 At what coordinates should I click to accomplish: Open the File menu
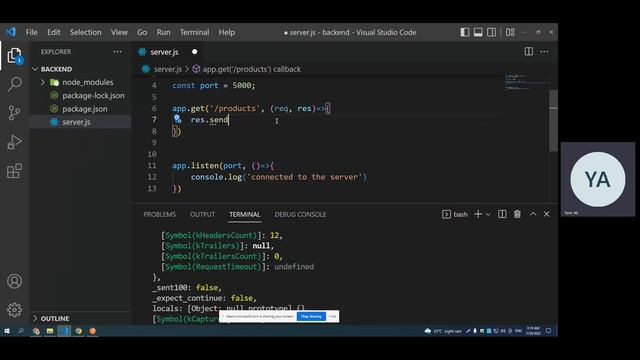(31, 32)
